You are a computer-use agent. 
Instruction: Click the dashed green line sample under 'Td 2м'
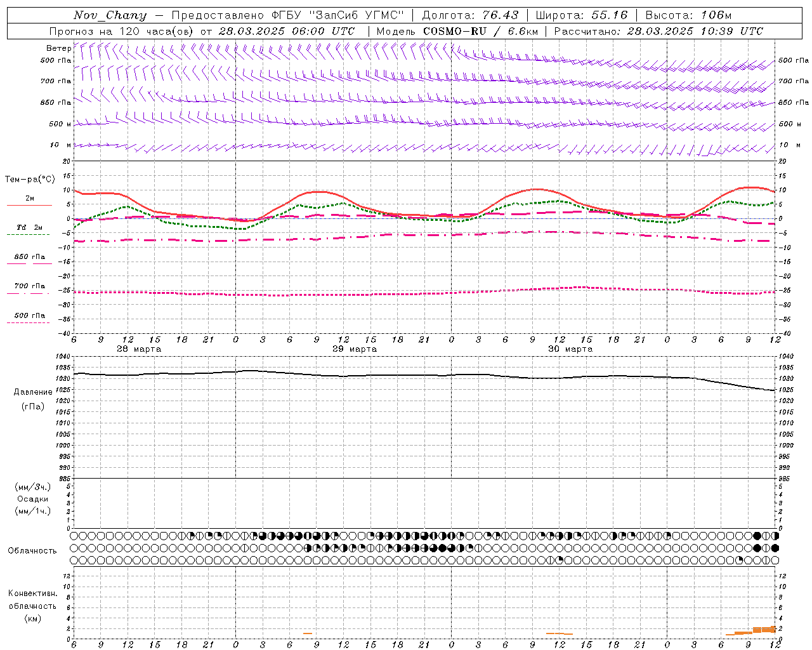[x=28, y=235]
